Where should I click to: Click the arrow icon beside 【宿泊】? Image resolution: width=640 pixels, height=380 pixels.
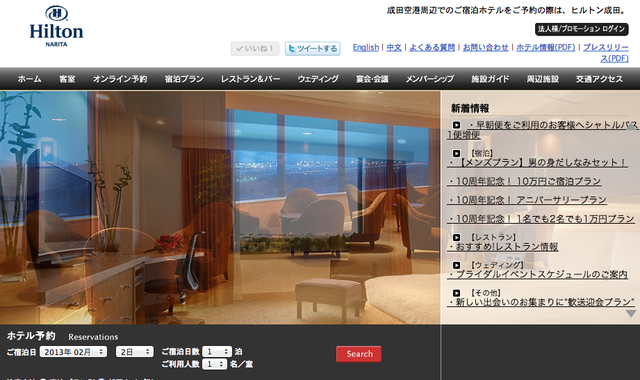pos(456,153)
